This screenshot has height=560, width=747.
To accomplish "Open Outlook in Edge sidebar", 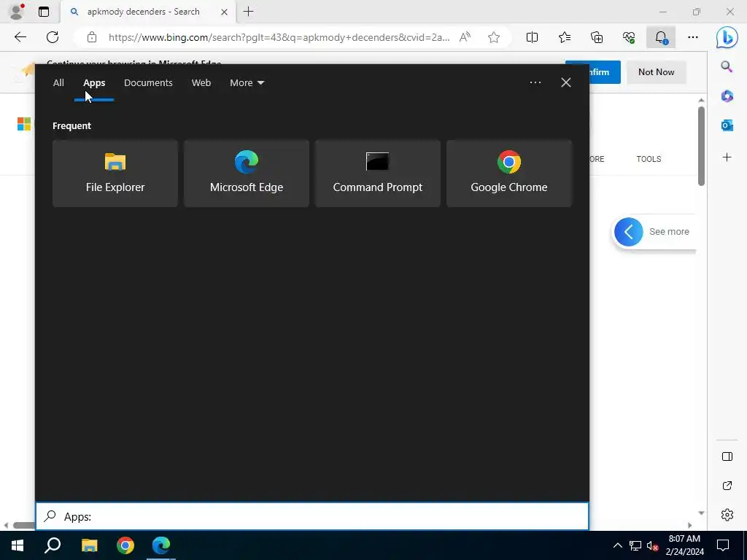I will point(727,125).
